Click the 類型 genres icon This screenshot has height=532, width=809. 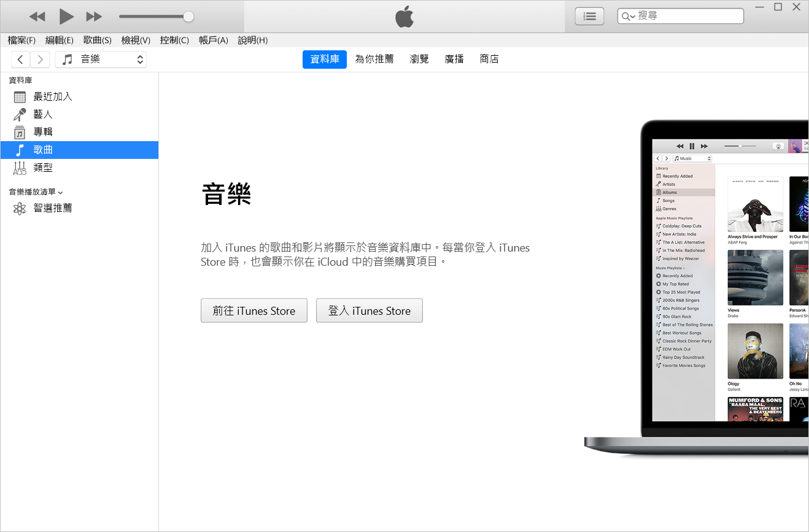pos(20,168)
